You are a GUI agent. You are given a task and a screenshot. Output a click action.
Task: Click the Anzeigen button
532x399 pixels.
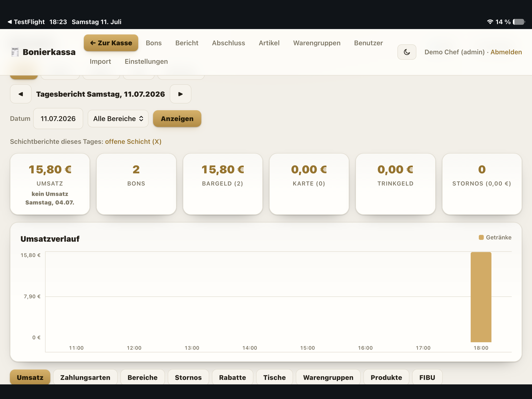point(177,119)
